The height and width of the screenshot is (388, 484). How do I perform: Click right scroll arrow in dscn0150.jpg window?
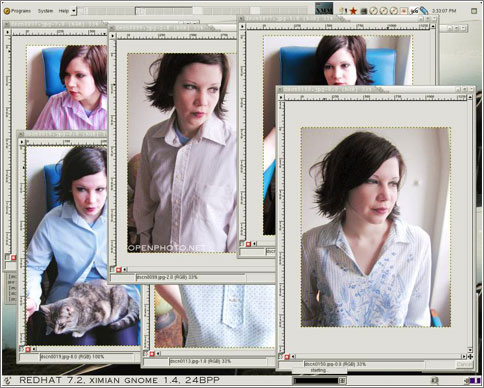(465, 357)
